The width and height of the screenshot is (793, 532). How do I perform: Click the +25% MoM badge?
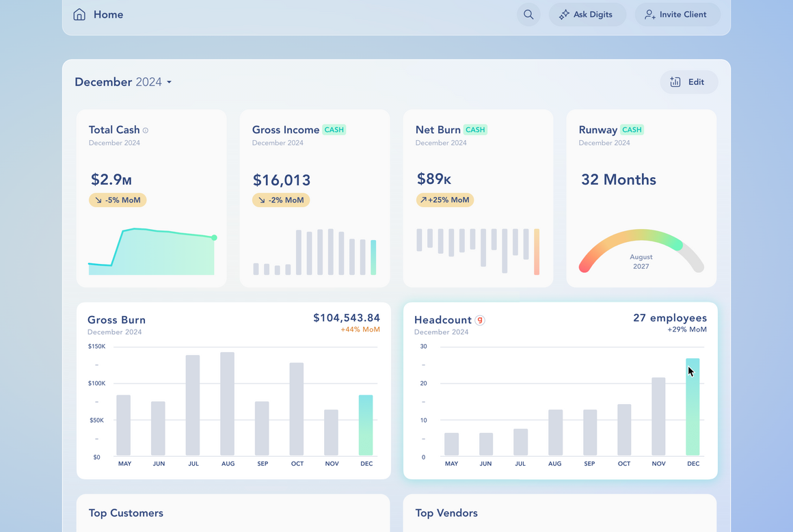[x=445, y=200]
